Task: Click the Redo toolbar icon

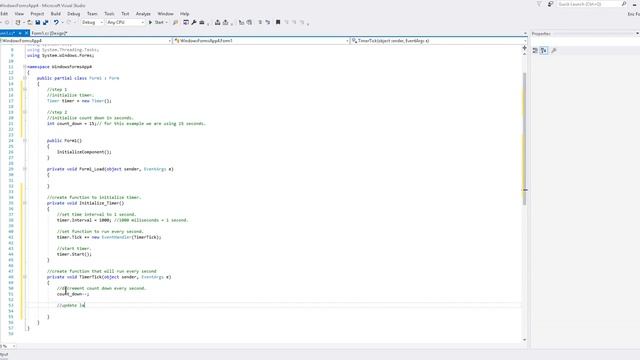Action: (x=69, y=22)
